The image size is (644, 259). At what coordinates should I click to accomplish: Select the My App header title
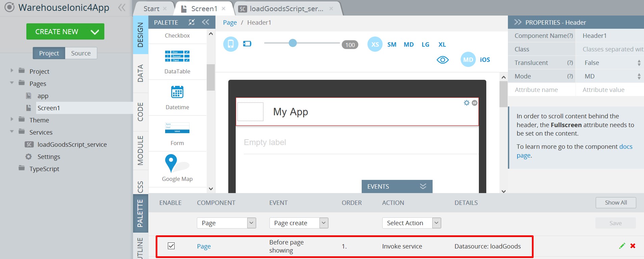point(291,112)
